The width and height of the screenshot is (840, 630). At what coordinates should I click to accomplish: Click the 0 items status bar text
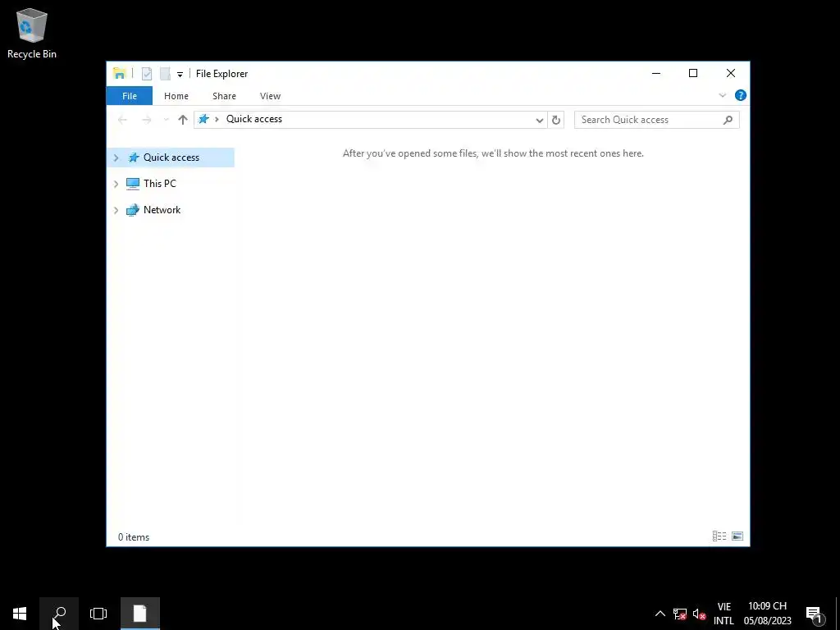134,536
